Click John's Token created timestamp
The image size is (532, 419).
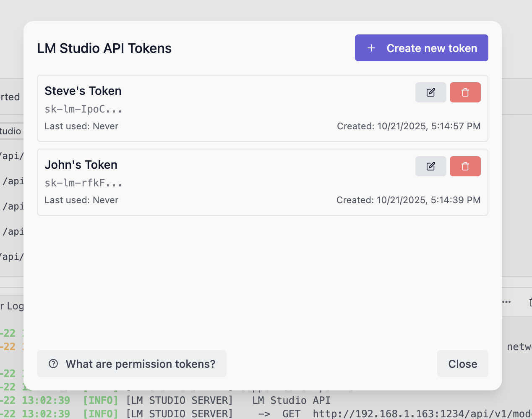[408, 200]
